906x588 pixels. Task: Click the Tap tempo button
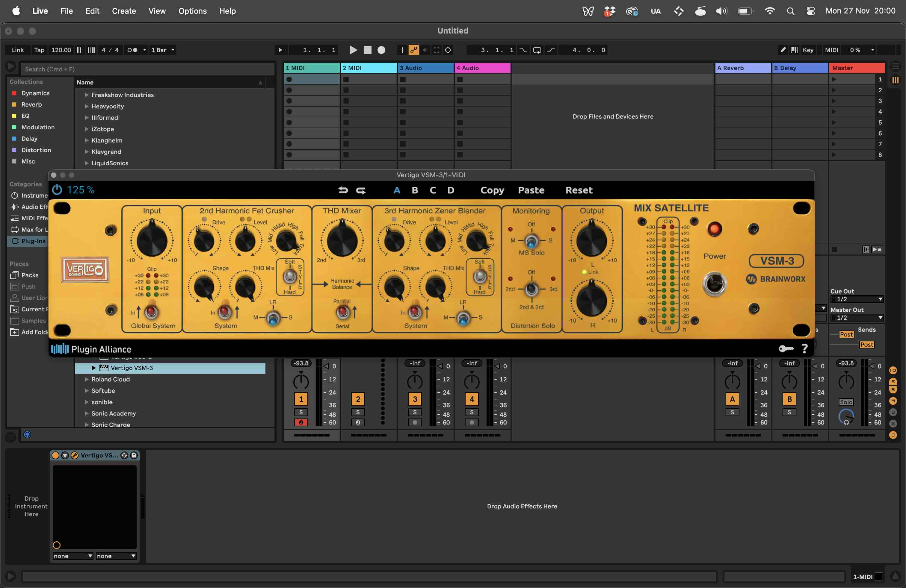(x=39, y=50)
